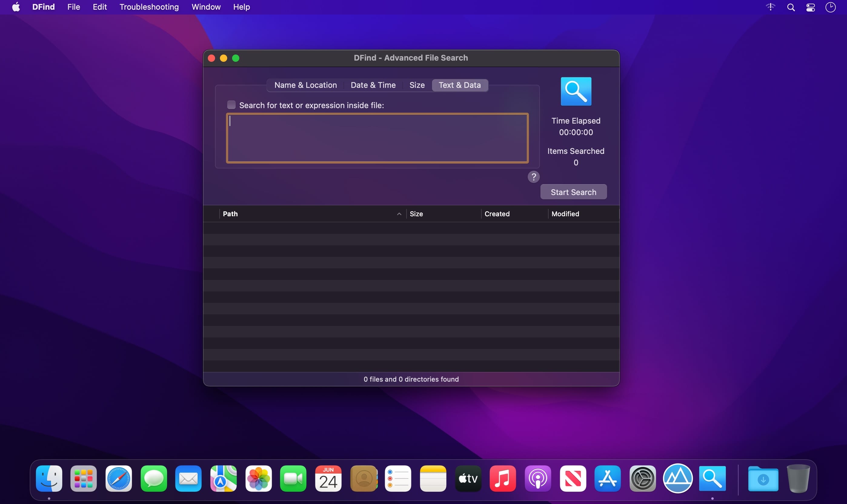Viewport: 847px width, 504px height.
Task: Open Apple TV from the dock
Action: coord(468,479)
